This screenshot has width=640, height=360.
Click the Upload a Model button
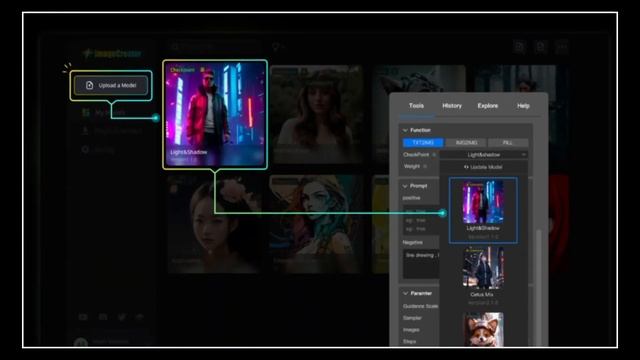(x=111, y=85)
